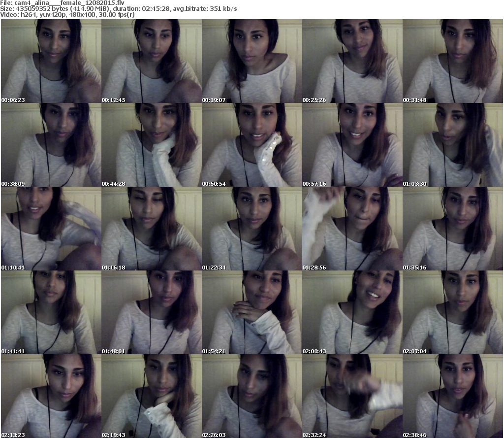The image size is (504, 438).
Task: Select the 'File: cam4_alina' filename line
Action: tap(63, 3)
